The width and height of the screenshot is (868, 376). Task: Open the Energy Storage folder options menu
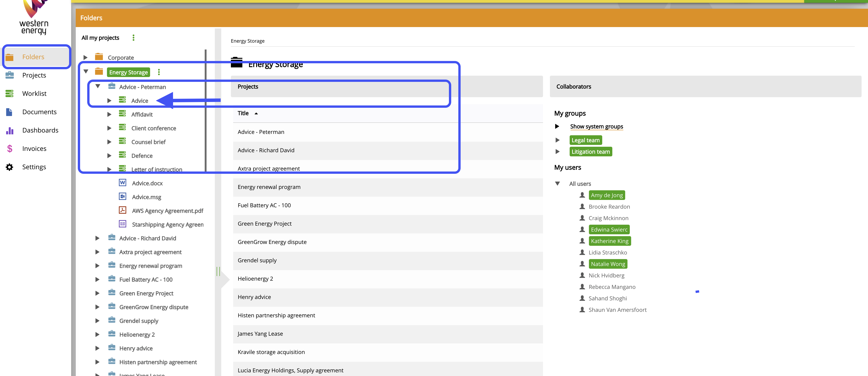159,72
